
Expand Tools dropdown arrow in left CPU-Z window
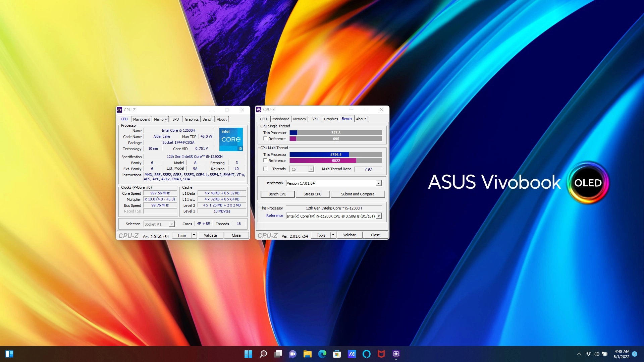click(x=194, y=235)
